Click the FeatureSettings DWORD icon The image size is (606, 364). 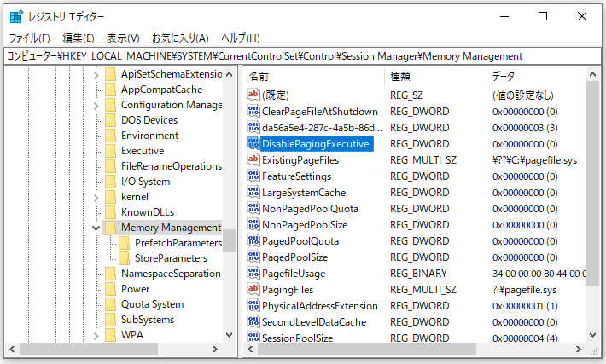253,176
